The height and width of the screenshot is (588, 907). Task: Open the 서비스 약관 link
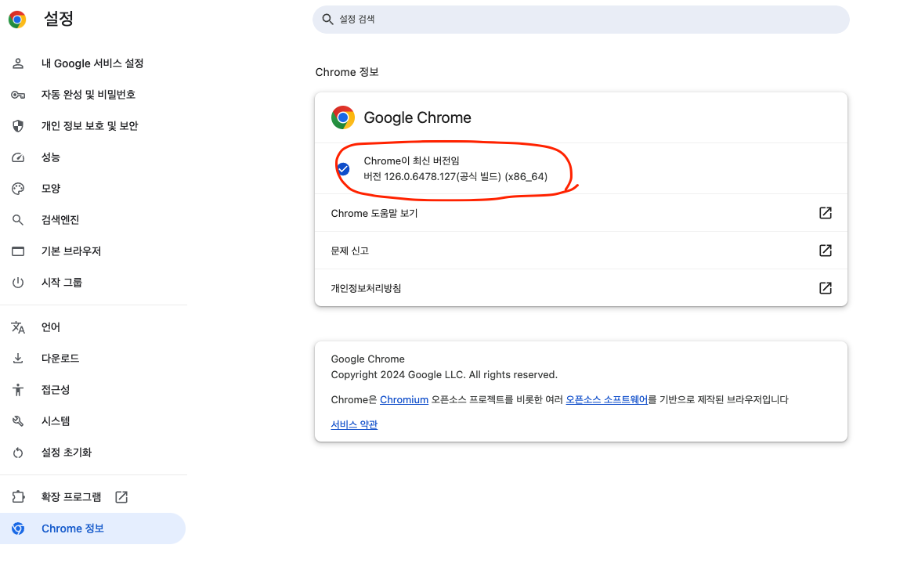(x=354, y=424)
